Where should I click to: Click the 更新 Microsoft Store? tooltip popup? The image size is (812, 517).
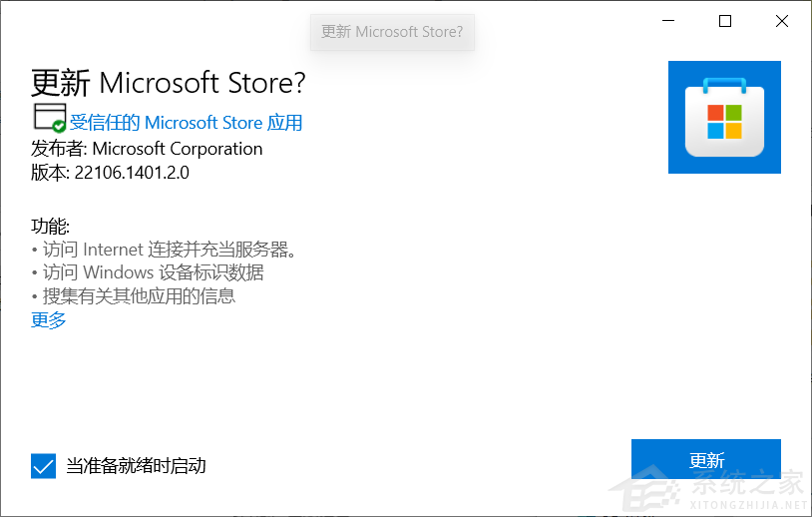coord(392,32)
